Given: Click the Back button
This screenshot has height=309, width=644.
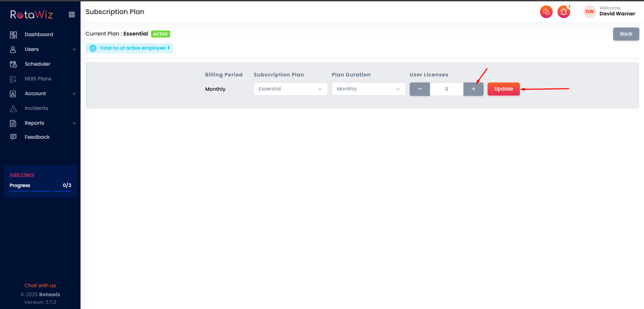Looking at the screenshot, I should [x=626, y=34].
